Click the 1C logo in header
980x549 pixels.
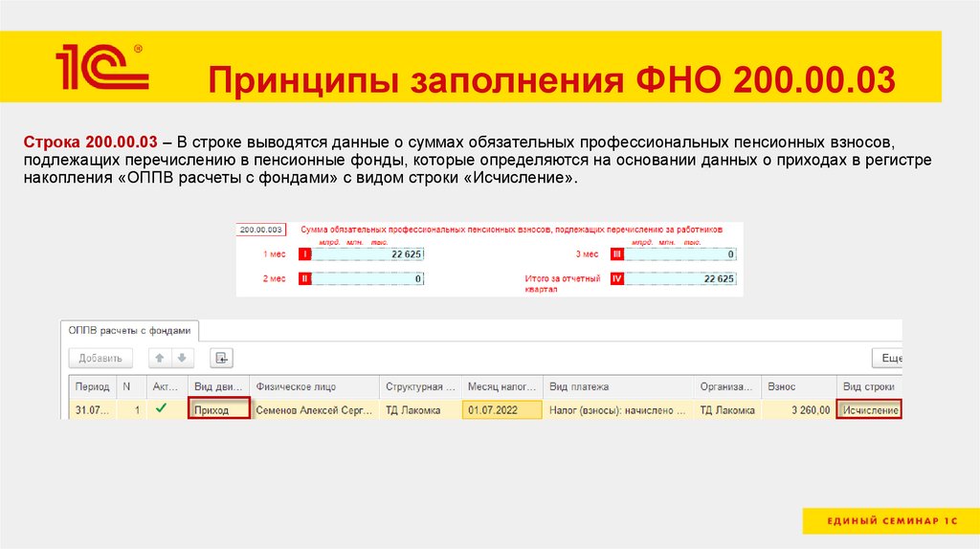tap(102, 66)
